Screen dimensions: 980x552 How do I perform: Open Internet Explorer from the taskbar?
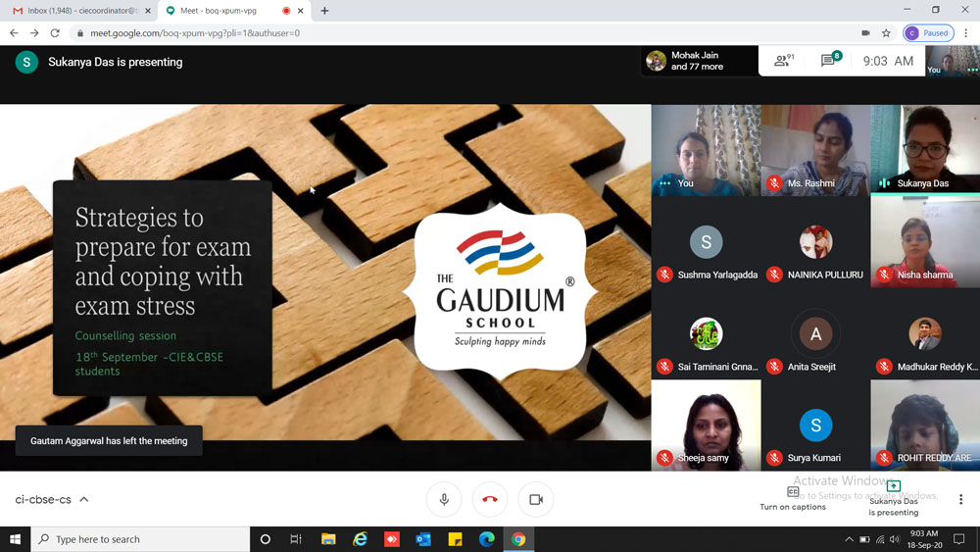[x=360, y=539]
